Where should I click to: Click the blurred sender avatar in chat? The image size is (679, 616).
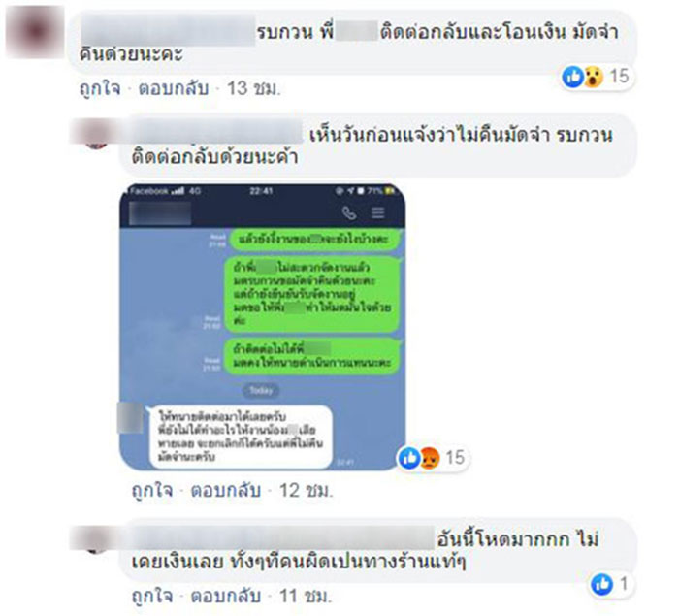[x=130, y=417]
